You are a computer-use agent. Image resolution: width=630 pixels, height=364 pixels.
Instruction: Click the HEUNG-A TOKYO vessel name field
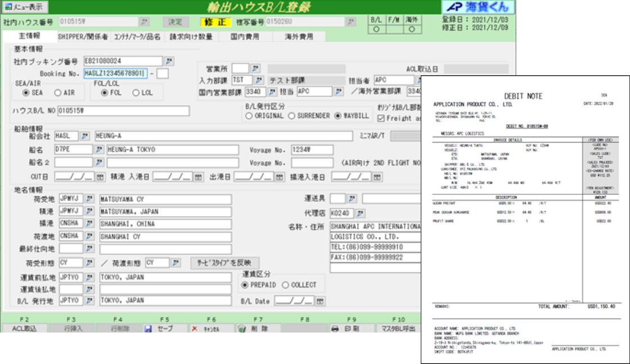[172, 149]
